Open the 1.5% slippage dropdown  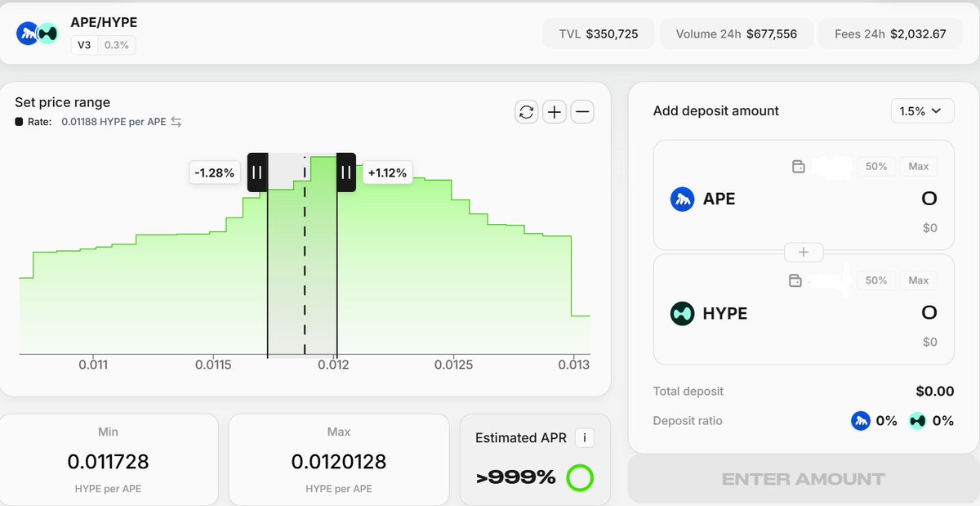click(922, 111)
